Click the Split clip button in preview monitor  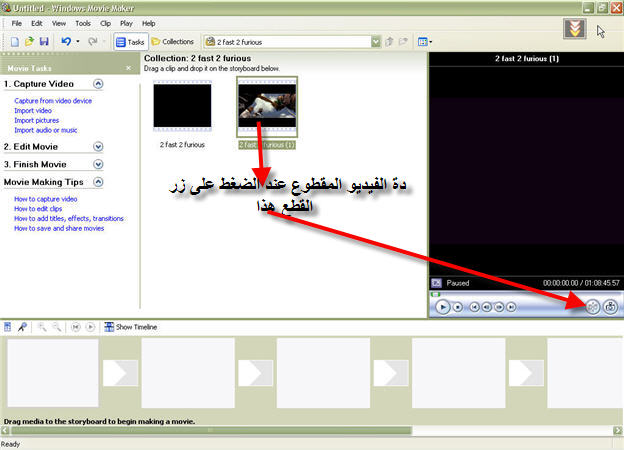tap(592, 307)
